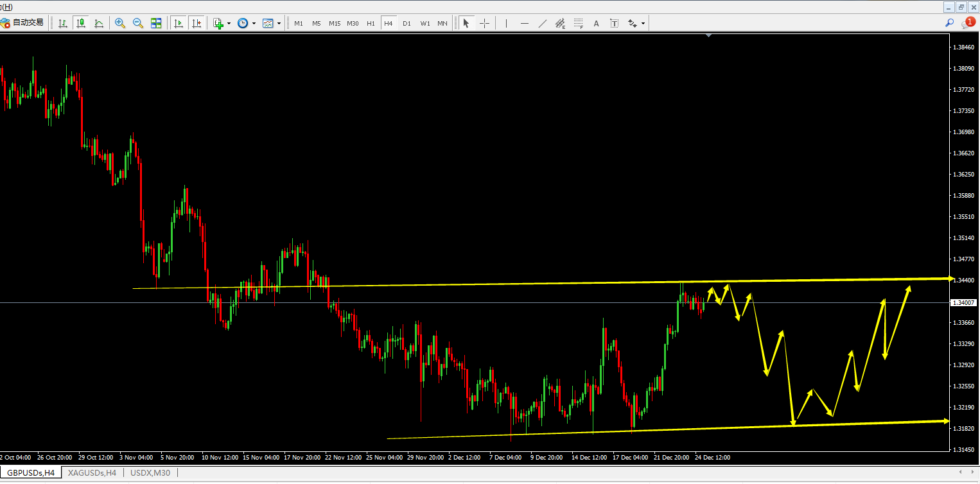Image resolution: width=980 pixels, height=484 pixels.
Task: Switch chart to bar chart mode
Action: point(63,23)
